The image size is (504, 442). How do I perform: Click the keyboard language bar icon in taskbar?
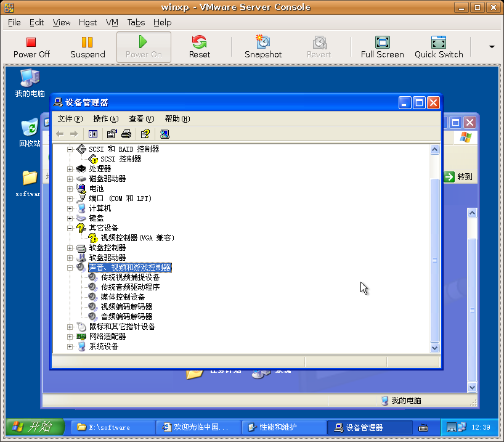tap(423, 428)
